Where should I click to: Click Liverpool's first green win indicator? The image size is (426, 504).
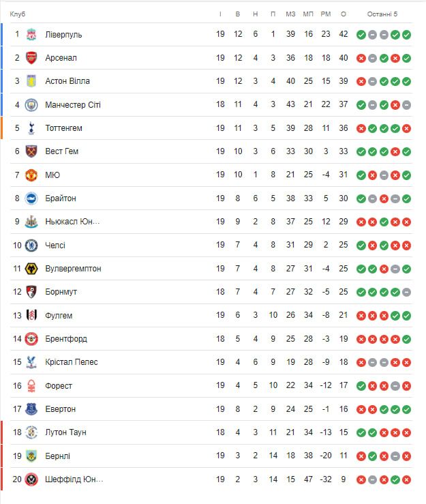click(x=361, y=35)
